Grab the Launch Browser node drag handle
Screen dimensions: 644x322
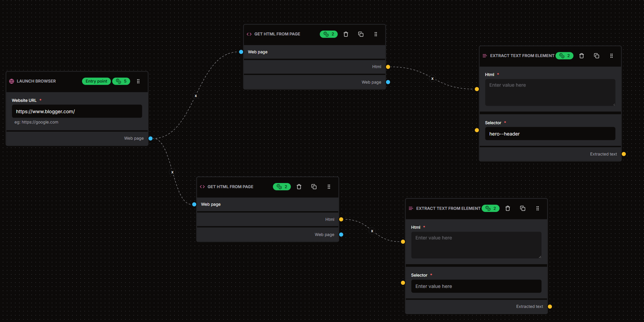[x=138, y=81]
